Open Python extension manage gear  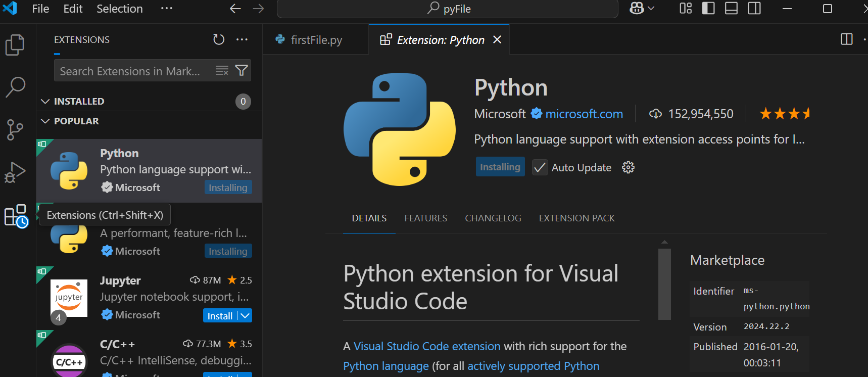628,167
